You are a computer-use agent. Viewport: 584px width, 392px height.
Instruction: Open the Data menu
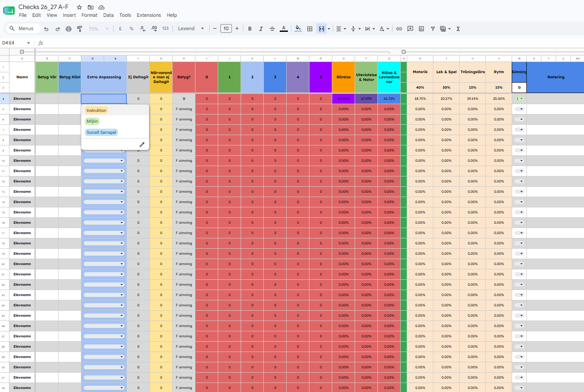108,15
